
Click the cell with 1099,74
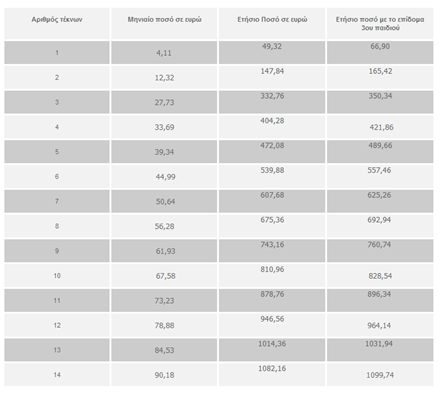380,375
